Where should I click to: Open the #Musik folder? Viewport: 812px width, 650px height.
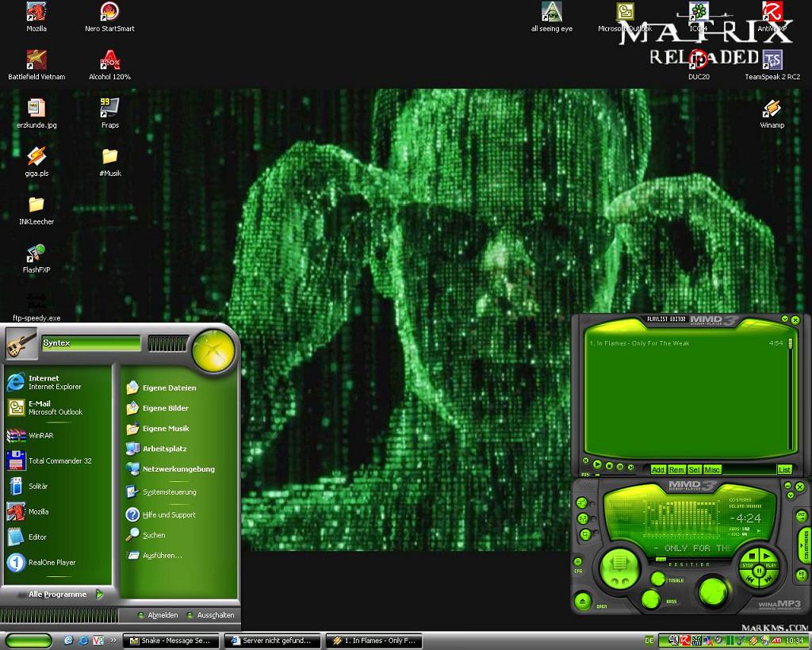click(x=109, y=162)
